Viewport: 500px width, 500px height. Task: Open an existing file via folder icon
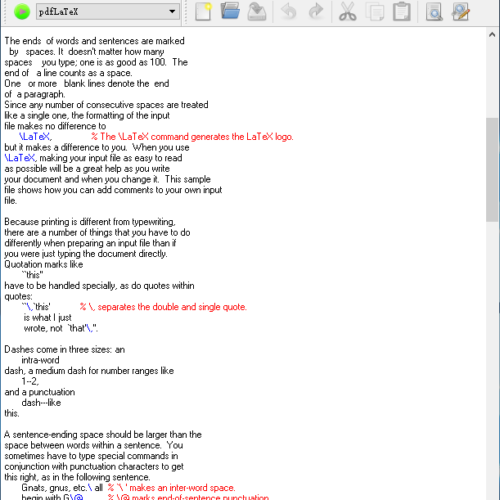coord(230,12)
